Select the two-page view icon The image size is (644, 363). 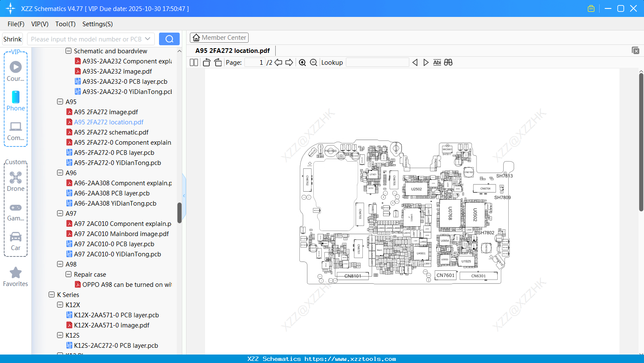(x=193, y=62)
